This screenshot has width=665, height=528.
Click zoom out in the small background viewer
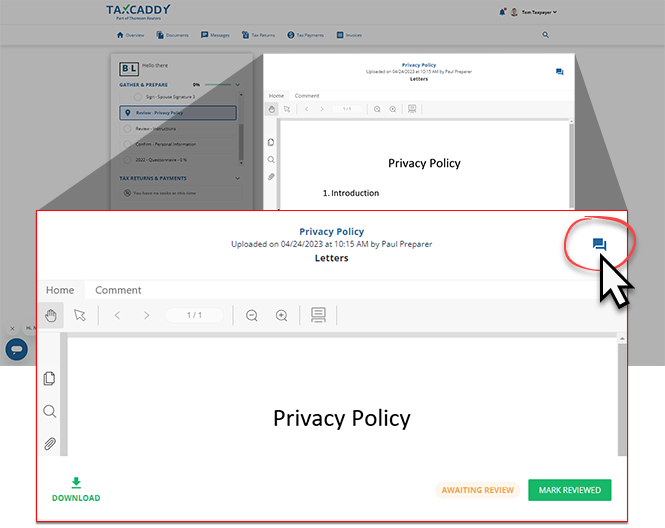click(x=377, y=109)
